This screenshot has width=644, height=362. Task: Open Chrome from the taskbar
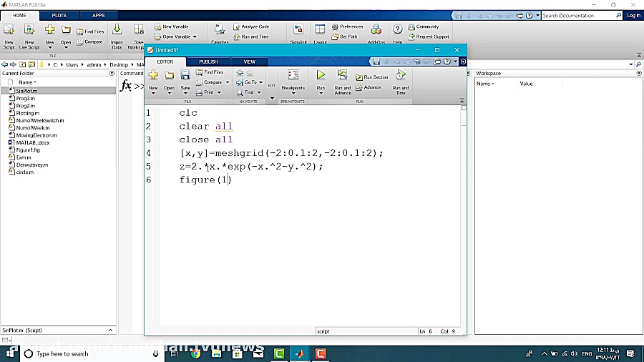point(195,353)
